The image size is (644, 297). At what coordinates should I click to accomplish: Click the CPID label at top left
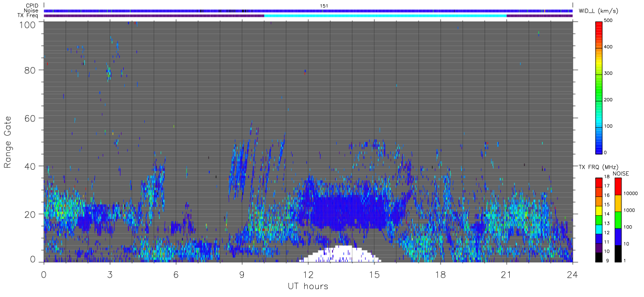click(x=31, y=6)
